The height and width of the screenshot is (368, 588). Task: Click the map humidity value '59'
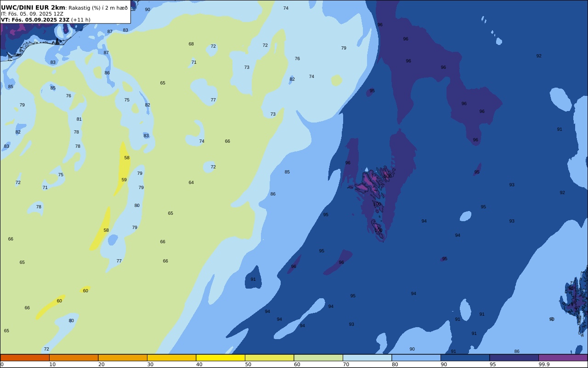124,180
